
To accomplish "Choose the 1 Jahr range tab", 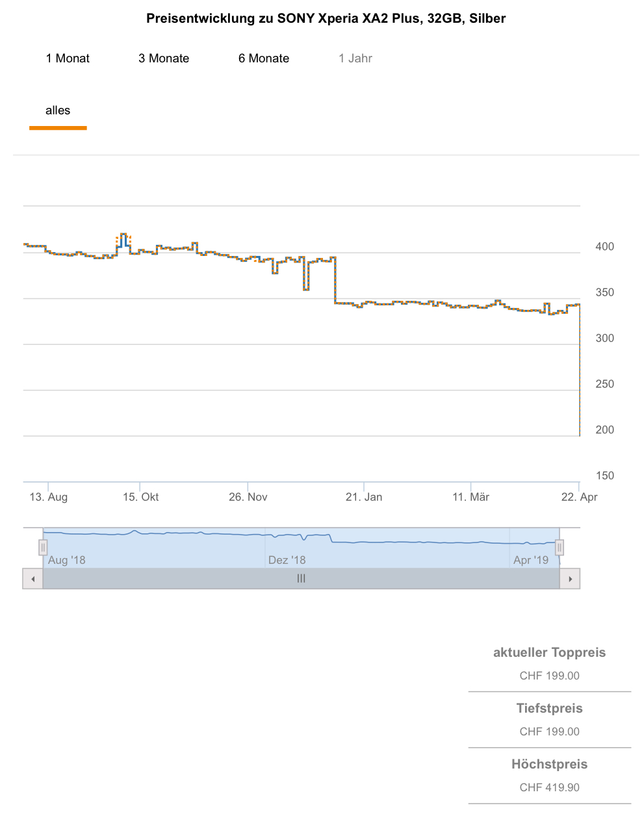I will tap(355, 58).
